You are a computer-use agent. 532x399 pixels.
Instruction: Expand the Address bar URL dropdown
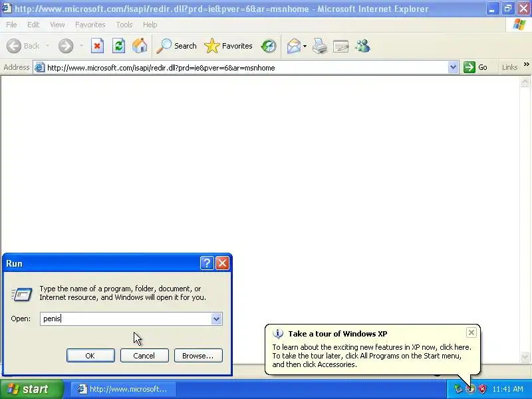[x=453, y=67]
